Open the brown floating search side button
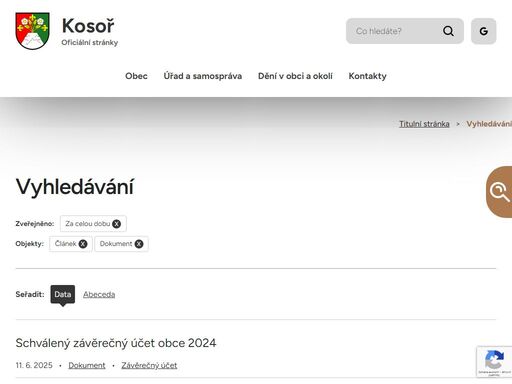This screenshot has width=512, height=384. (499, 192)
